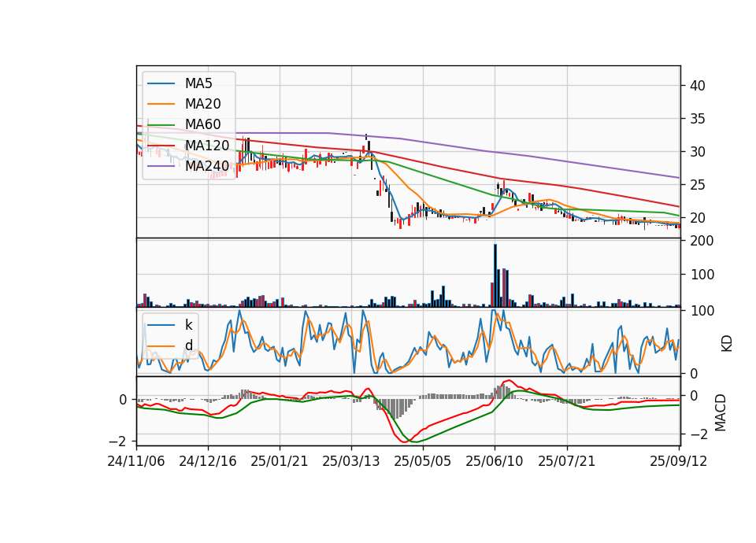Click the 25/03/13 date axis label
The height and width of the screenshot is (543, 756).
tap(351, 461)
